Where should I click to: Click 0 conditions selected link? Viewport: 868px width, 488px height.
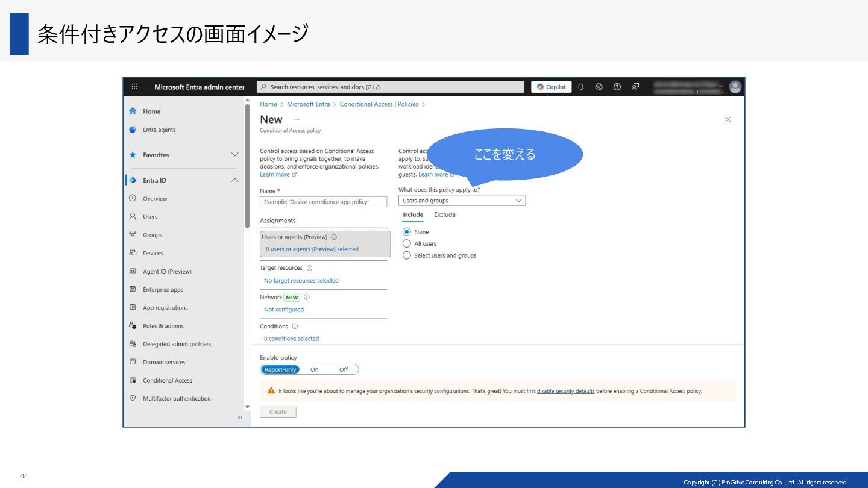tap(292, 339)
